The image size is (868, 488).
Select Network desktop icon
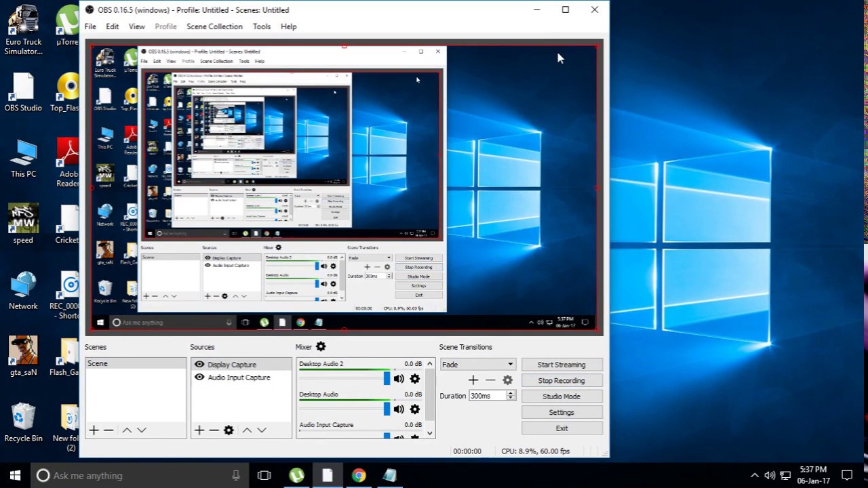(x=23, y=291)
